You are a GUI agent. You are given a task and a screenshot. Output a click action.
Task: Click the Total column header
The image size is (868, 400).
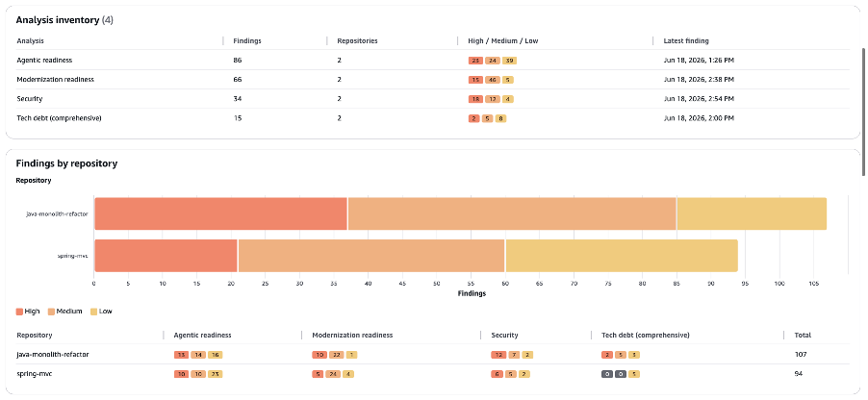pyautogui.click(x=803, y=336)
